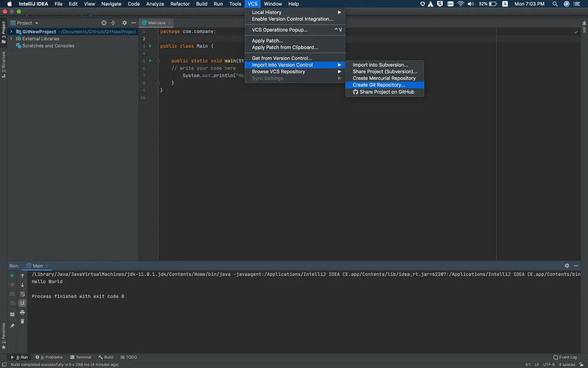588x368 pixels.
Task: Open Project panel options gear
Action: point(125,23)
